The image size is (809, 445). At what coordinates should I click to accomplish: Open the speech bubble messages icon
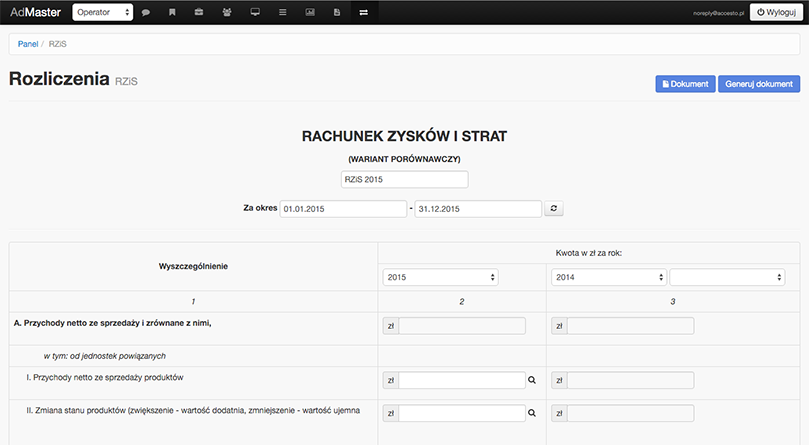(x=146, y=12)
